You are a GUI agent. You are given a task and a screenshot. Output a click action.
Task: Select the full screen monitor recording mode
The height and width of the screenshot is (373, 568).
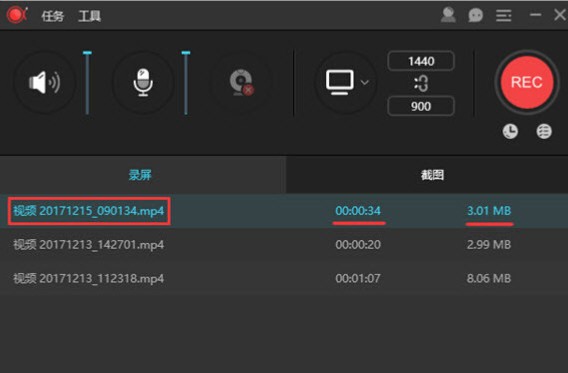[340, 82]
